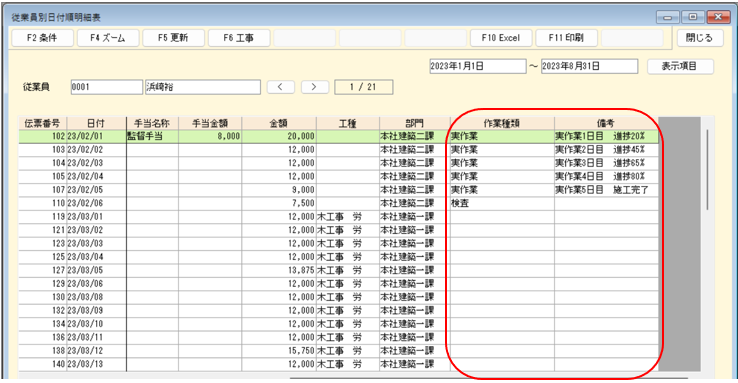
Task: Click date cell 23/03/08
Action: (x=96, y=297)
